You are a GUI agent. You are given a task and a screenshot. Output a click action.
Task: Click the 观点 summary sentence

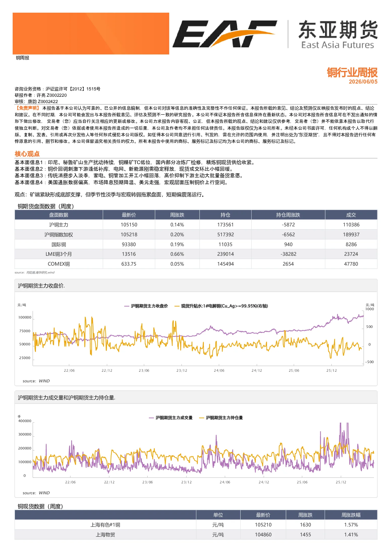click(110, 194)
